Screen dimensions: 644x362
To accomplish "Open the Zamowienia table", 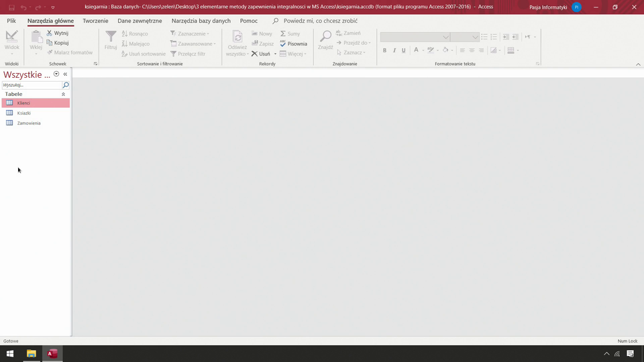I will point(28,123).
